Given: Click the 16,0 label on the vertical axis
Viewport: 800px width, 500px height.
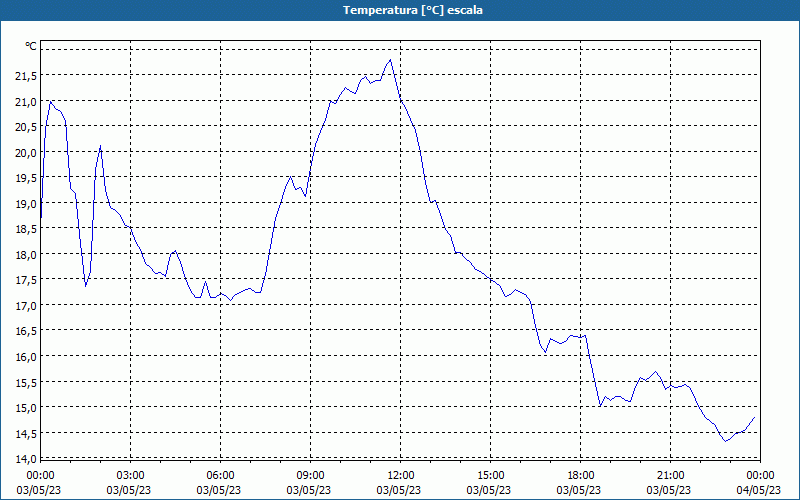Looking at the screenshot, I should [x=26, y=357].
